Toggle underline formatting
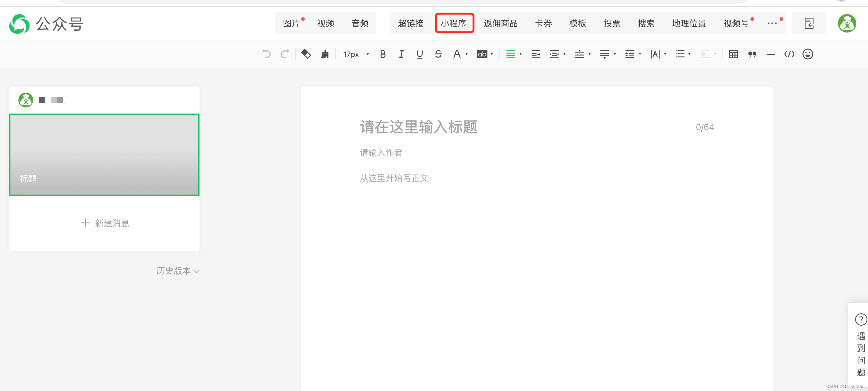Image resolution: width=868 pixels, height=391 pixels. pos(420,54)
